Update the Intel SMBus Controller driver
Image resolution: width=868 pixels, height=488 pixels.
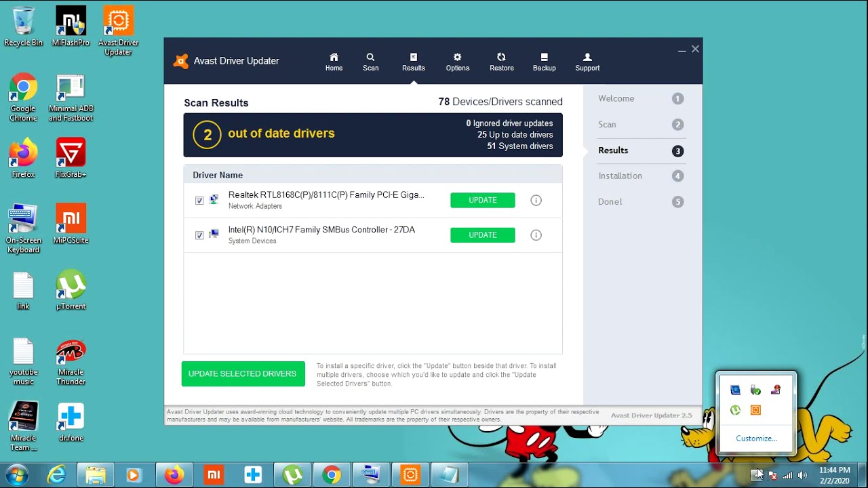[483, 235]
